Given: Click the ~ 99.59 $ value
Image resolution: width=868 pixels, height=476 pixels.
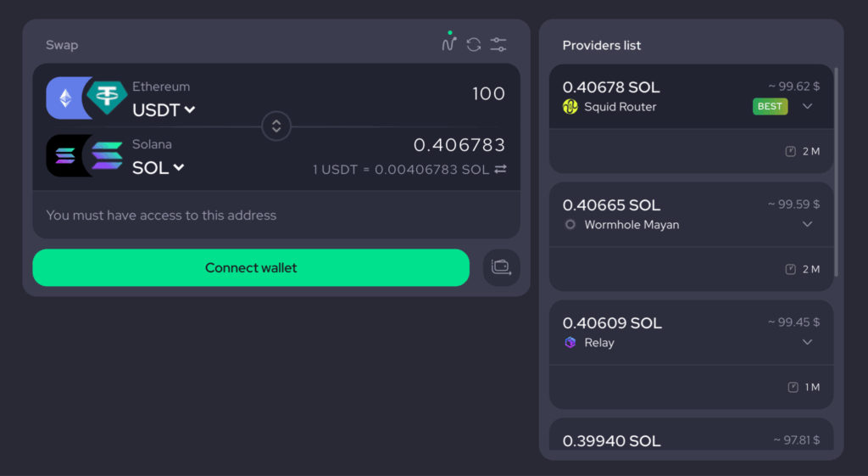Looking at the screenshot, I should [793, 204].
